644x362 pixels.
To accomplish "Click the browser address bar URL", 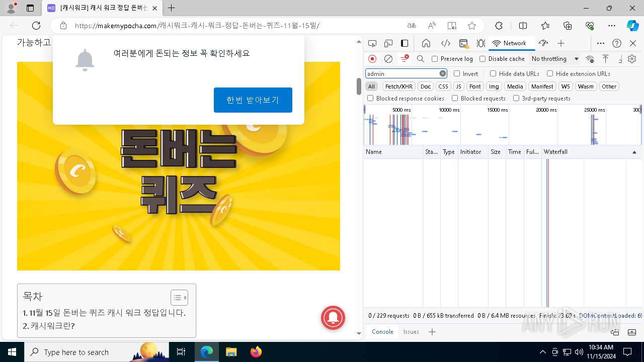I will click(197, 26).
